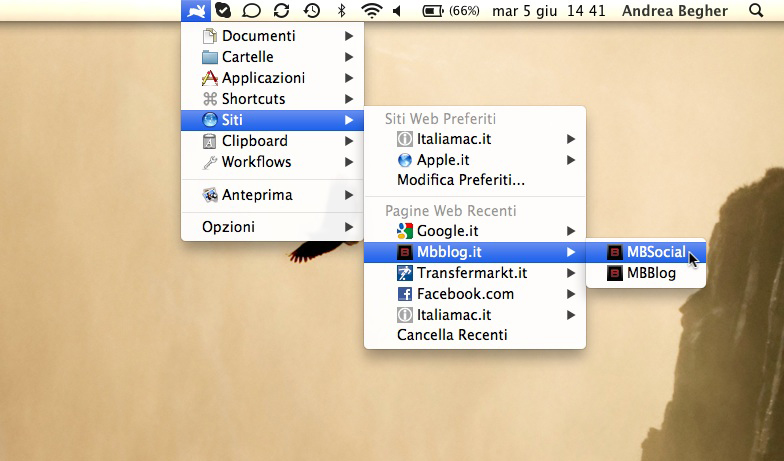
Task: Expand the Cartelle submenu arrow
Action: pyautogui.click(x=349, y=57)
